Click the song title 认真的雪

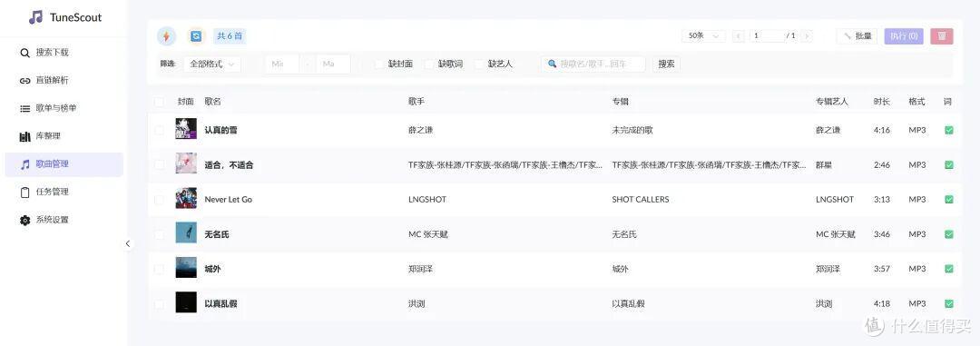(220, 130)
